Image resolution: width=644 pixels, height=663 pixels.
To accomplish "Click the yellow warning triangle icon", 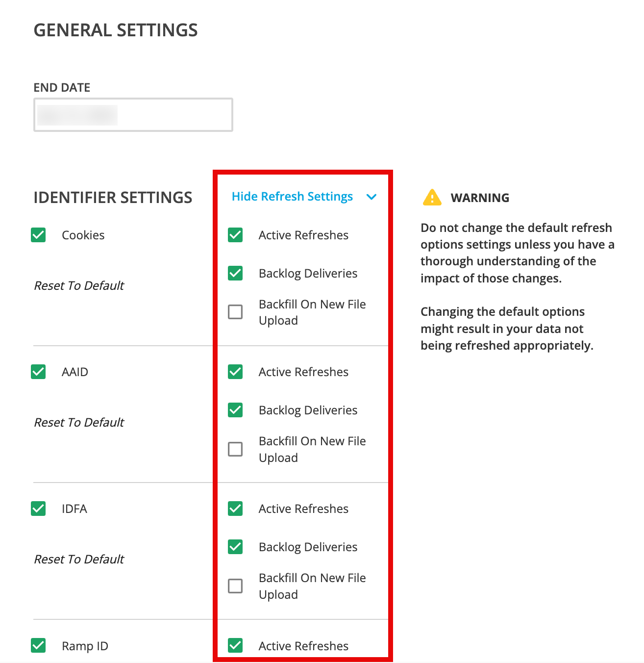I will pyautogui.click(x=432, y=197).
